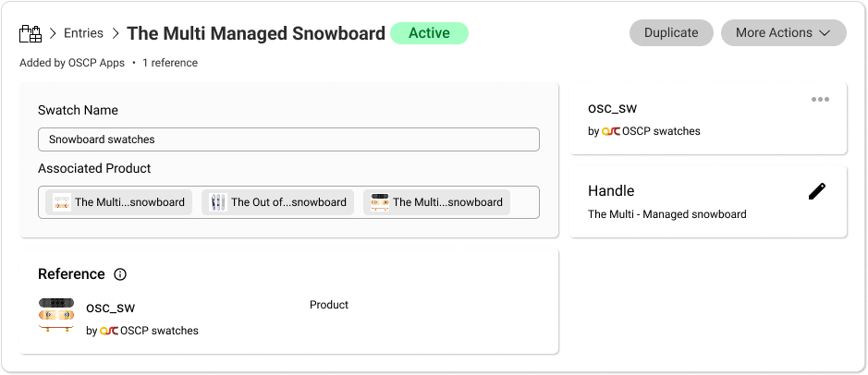Click the snowboard thumbnail in Reference row
The image size is (868, 375).
[56, 314]
